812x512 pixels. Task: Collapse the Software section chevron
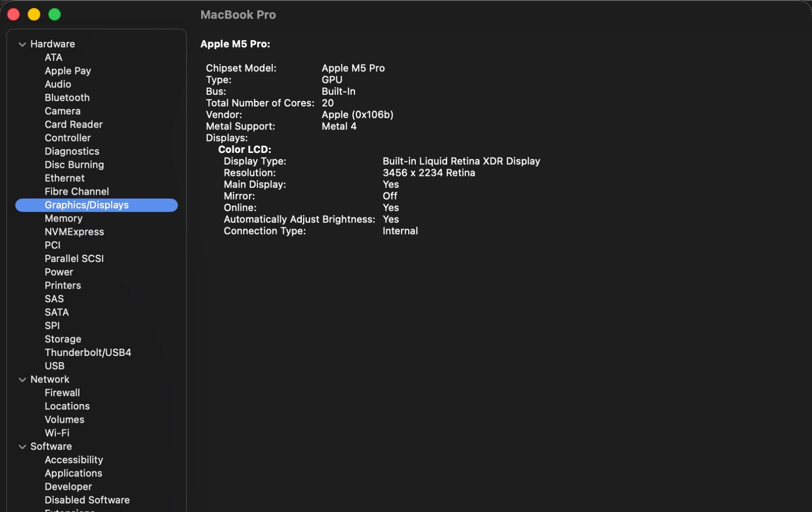(x=22, y=447)
